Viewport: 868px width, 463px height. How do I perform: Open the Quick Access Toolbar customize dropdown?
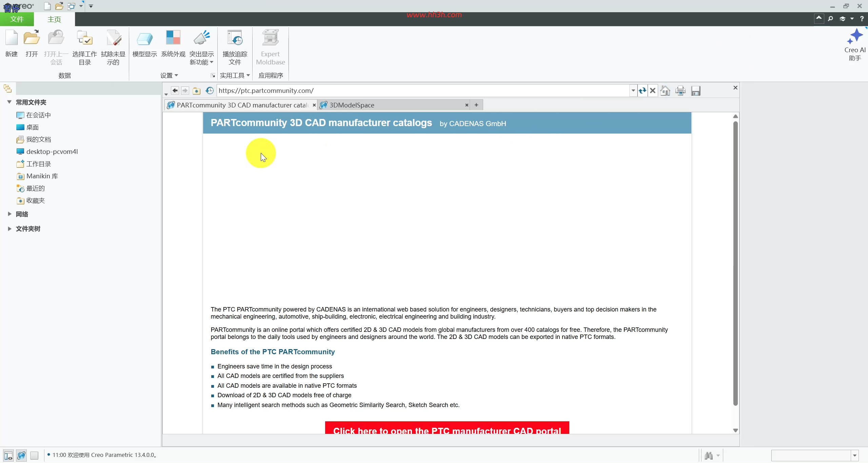coord(91,6)
